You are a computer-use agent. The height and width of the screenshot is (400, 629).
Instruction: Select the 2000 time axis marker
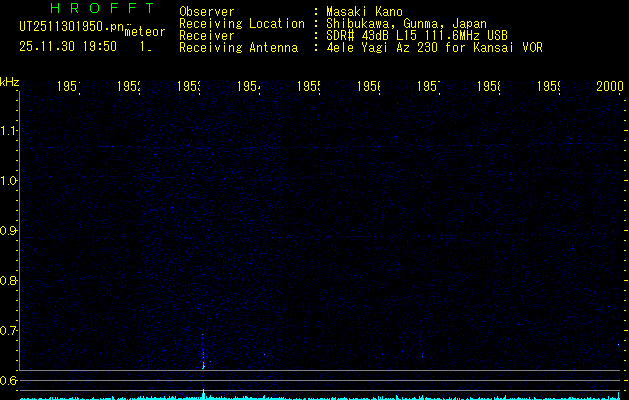(x=610, y=88)
